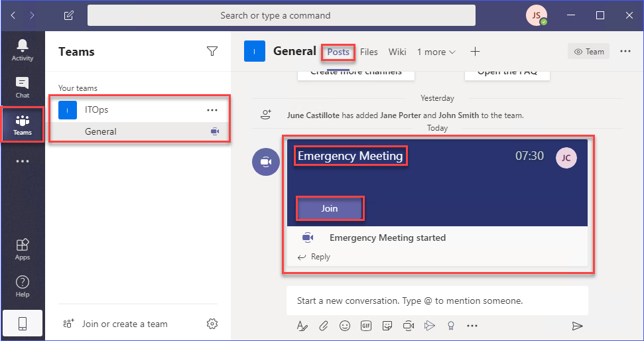
Task: Click the meeting time 07:30
Action: pyautogui.click(x=529, y=156)
